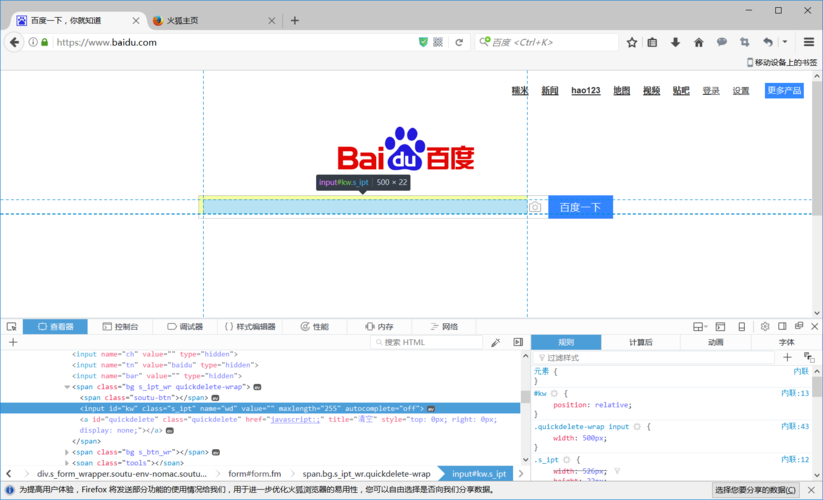
Task: Click the green padlock security icon
Action: point(45,42)
